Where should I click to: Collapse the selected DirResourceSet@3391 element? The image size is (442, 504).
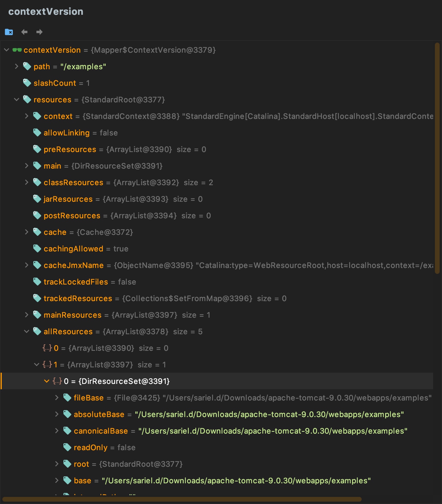[47, 381]
